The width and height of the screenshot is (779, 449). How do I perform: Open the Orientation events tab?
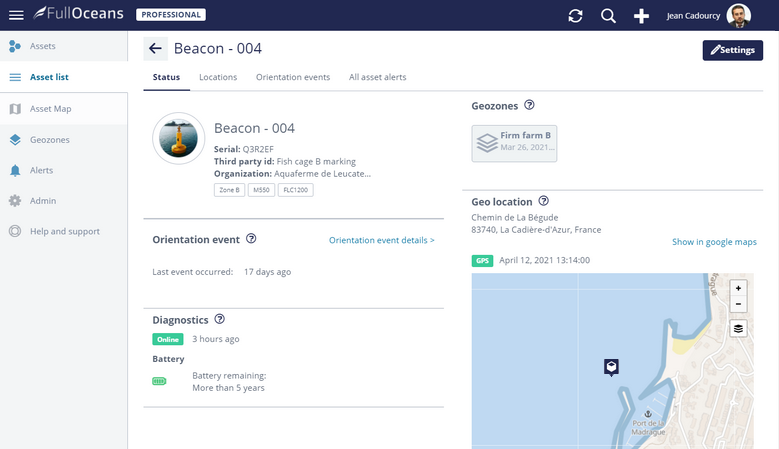(293, 77)
